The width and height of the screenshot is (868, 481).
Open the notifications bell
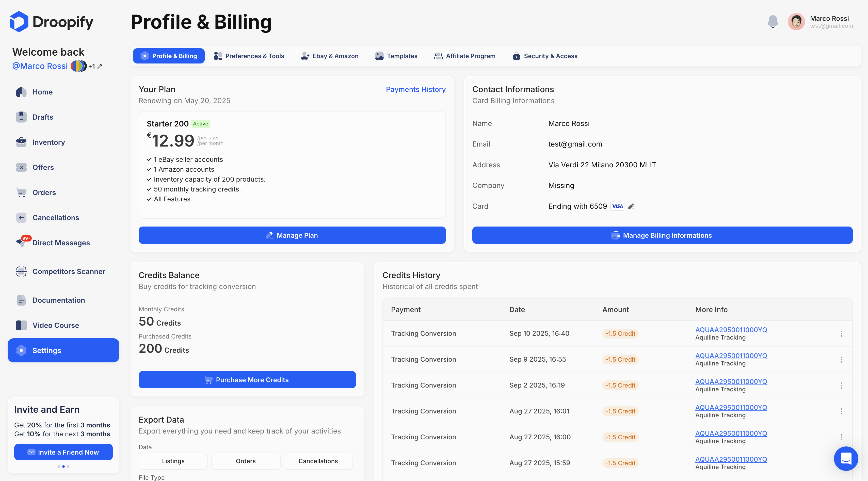click(773, 22)
